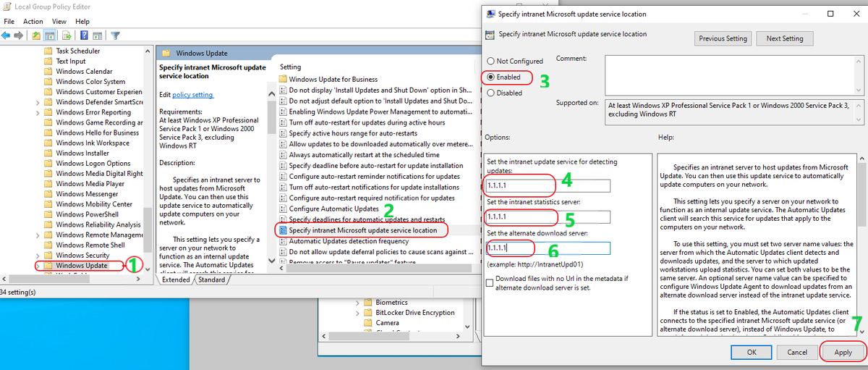
Task: Click the intranet update service detection field
Action: 548,186
